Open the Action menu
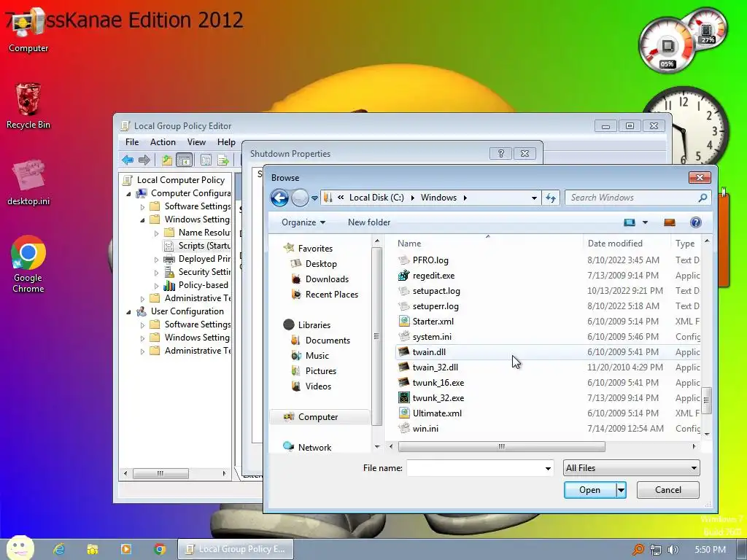The image size is (747, 560). coord(163,142)
